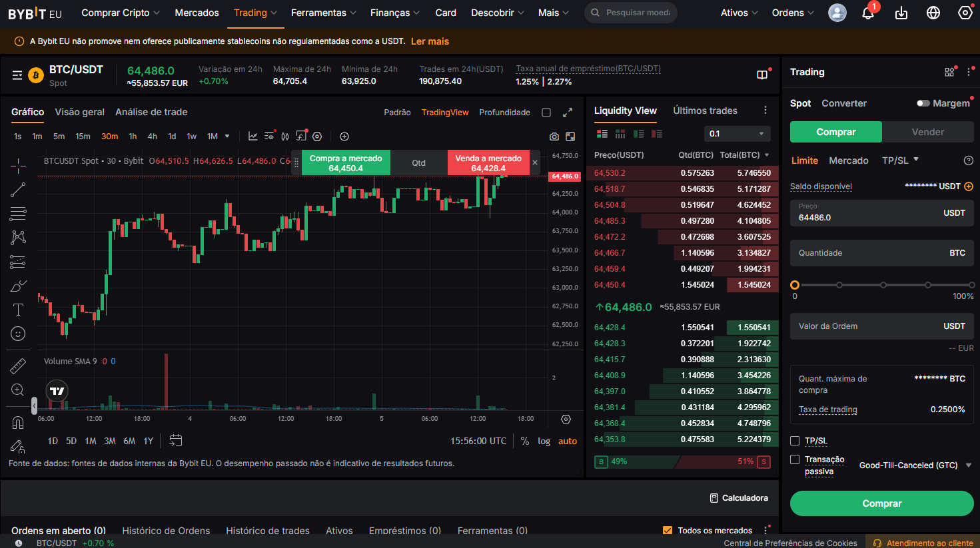Expand chart to fullscreen via arrows icon
Image resolution: width=980 pixels, height=548 pixels.
click(x=568, y=113)
